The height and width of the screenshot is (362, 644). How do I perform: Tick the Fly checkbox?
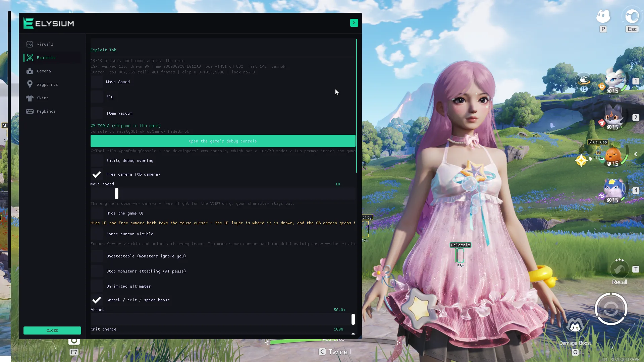pos(97,97)
